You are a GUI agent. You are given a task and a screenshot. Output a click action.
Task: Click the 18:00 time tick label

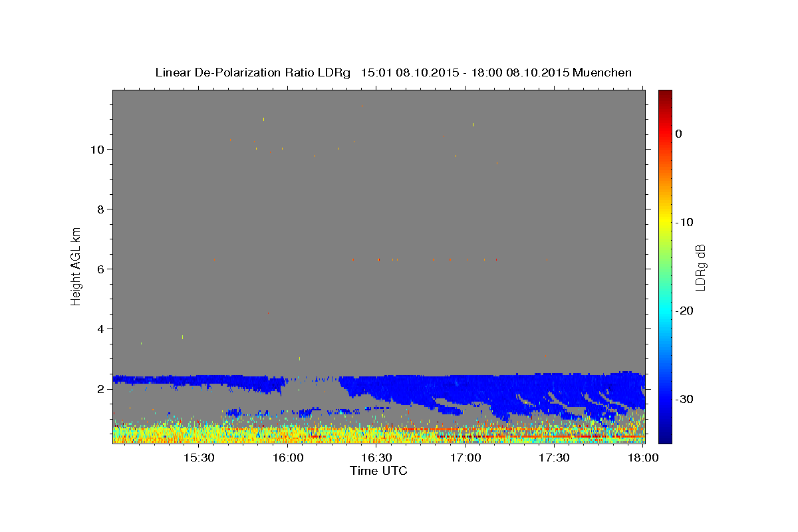pyautogui.click(x=643, y=458)
